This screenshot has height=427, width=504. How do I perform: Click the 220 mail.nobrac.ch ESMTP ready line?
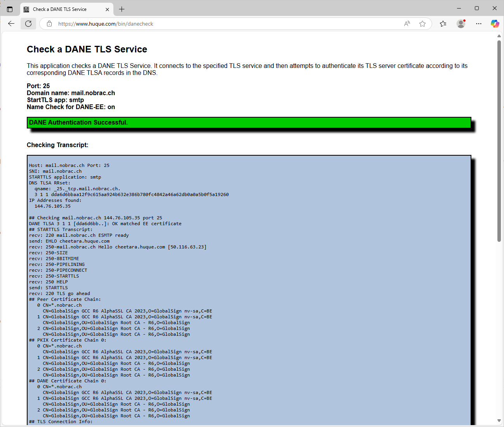tap(79, 235)
